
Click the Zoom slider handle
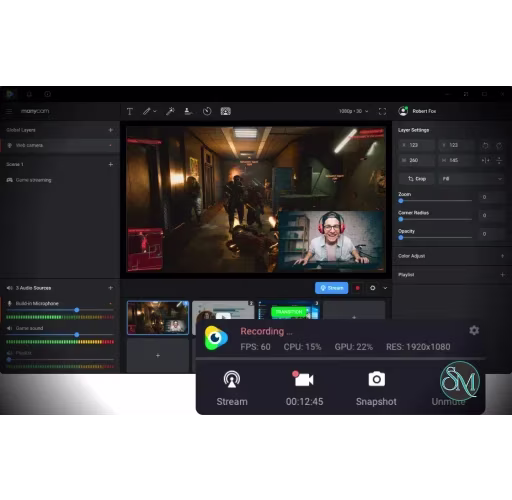(401, 201)
